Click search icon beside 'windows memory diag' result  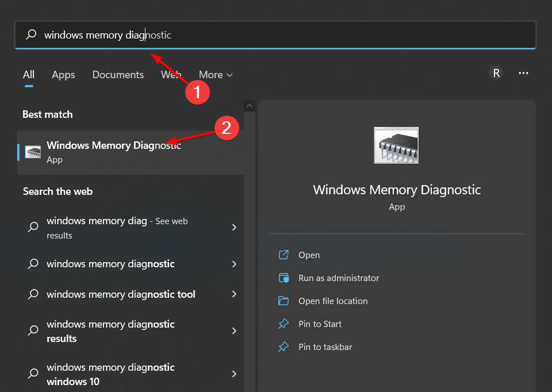tap(33, 227)
